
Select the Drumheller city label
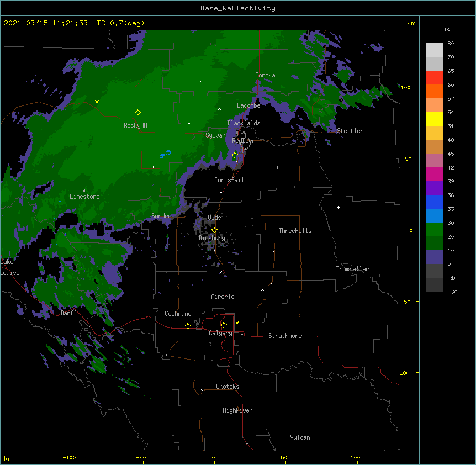coord(352,269)
